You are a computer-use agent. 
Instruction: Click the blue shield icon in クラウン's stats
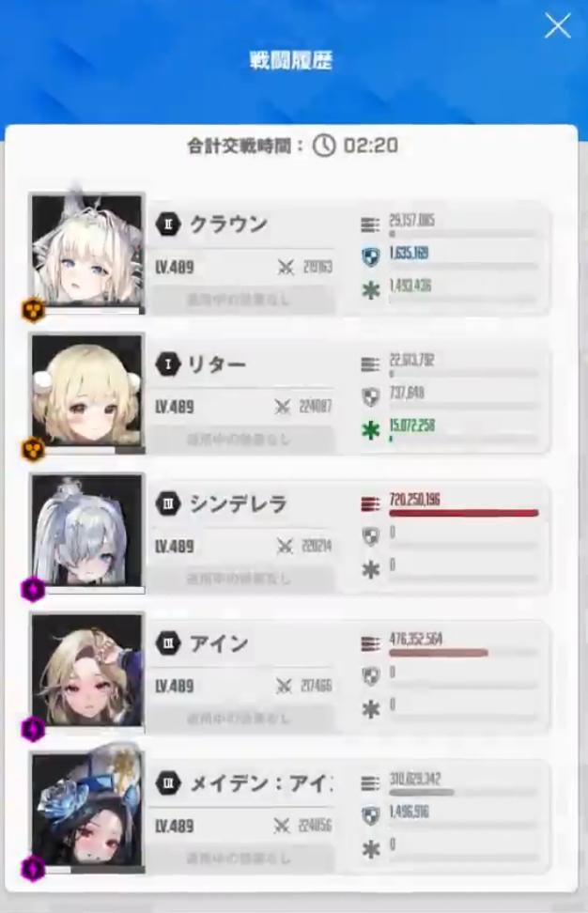tap(371, 256)
